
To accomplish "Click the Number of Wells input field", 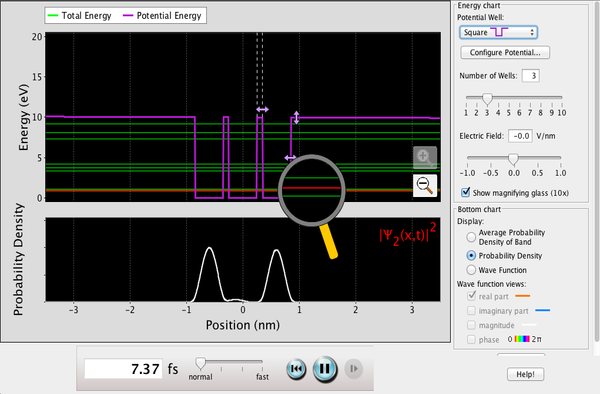I will 531,75.
